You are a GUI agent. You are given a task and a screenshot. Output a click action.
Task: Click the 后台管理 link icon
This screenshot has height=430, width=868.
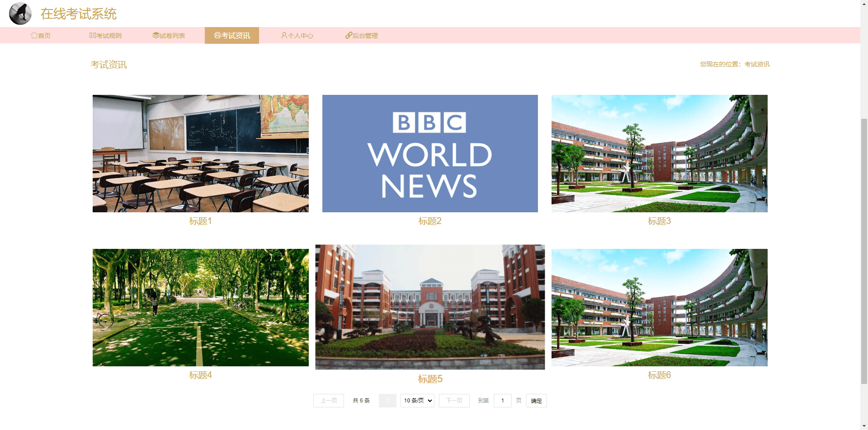click(349, 35)
